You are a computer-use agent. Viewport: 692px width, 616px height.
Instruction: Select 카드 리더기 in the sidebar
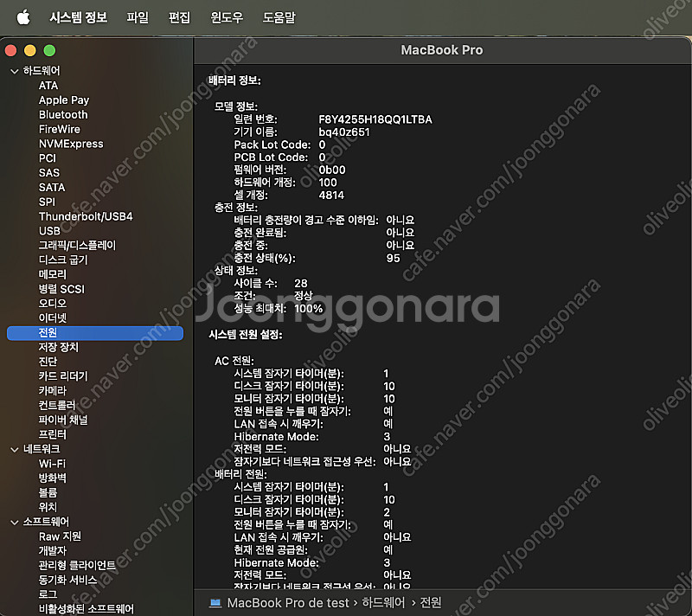[x=63, y=376]
